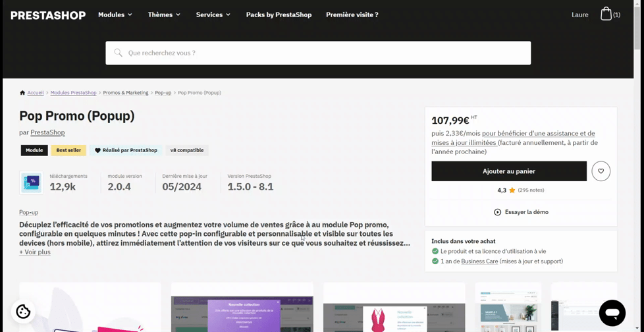Click the home icon in breadcrumb
This screenshot has width=644, height=332.
coord(22,93)
